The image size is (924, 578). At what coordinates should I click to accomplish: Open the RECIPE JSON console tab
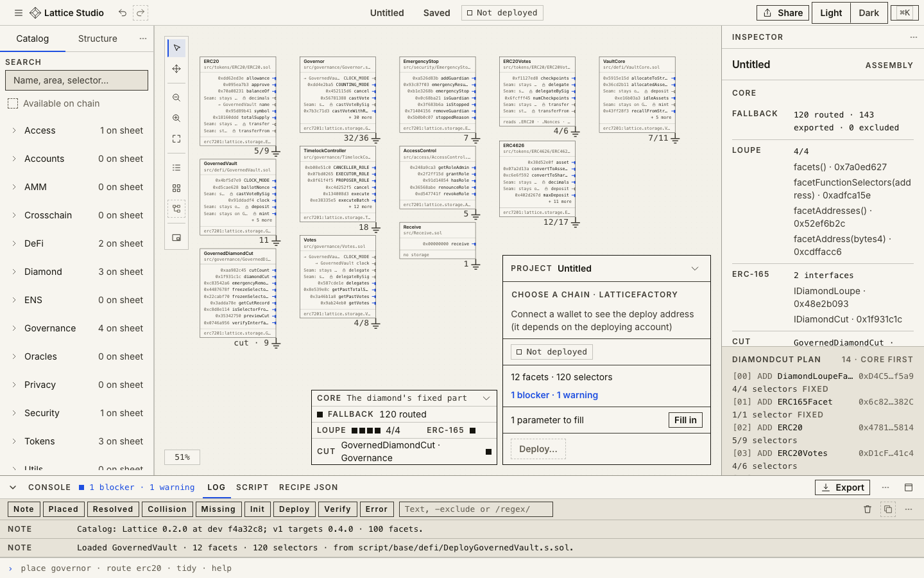coord(309,487)
